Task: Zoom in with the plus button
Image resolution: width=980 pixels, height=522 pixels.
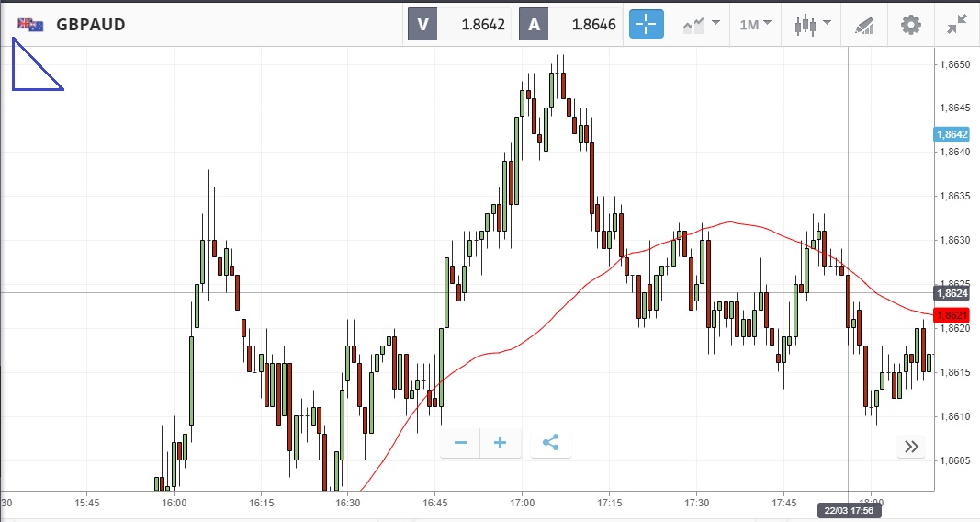Action: [x=501, y=443]
